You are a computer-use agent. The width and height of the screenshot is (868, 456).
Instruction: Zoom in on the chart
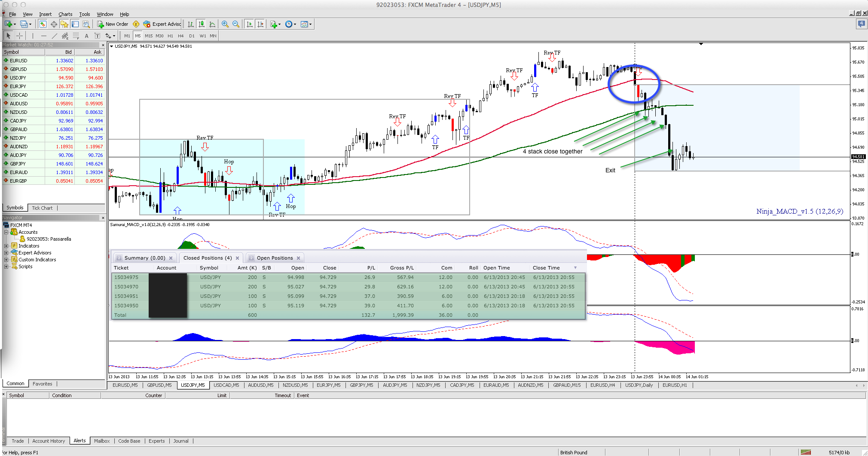click(225, 24)
